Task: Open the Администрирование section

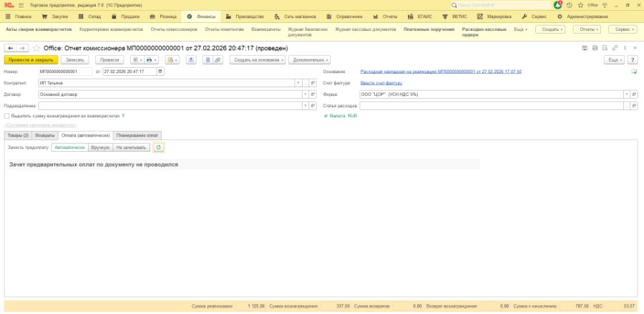Action: (x=582, y=16)
